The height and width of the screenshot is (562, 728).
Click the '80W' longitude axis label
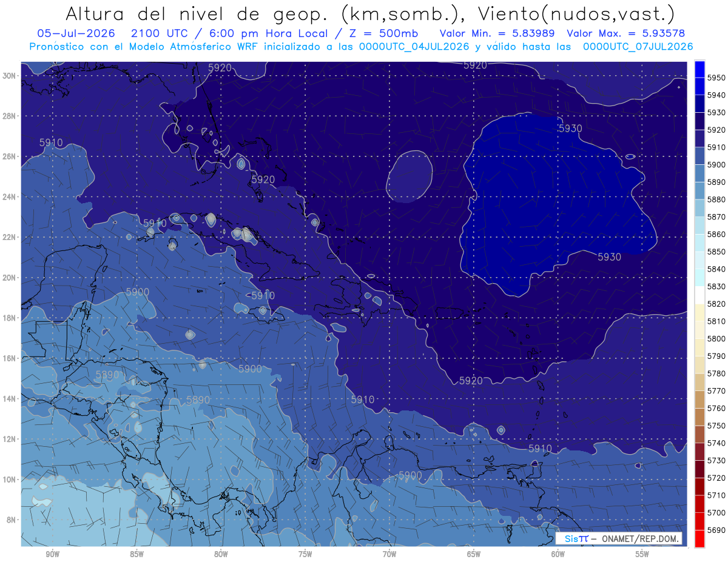pyautogui.click(x=221, y=554)
